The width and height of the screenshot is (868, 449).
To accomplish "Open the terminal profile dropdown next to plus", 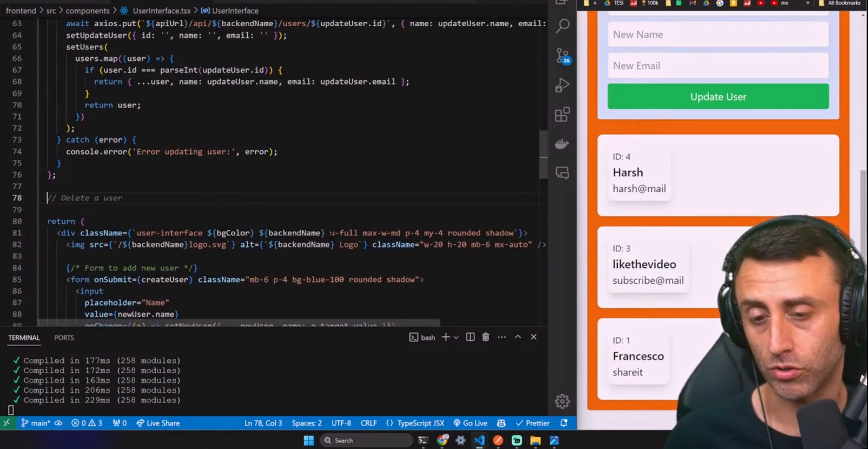I will tap(456, 337).
